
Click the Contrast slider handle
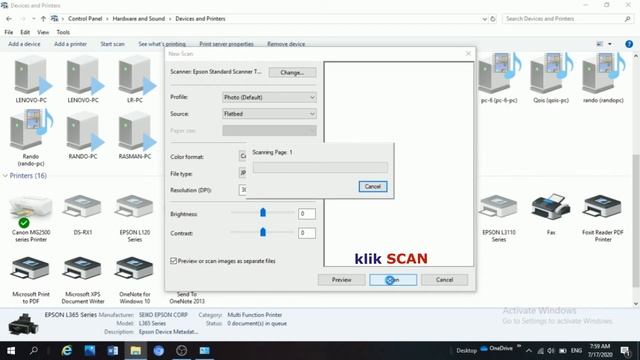[x=263, y=232]
